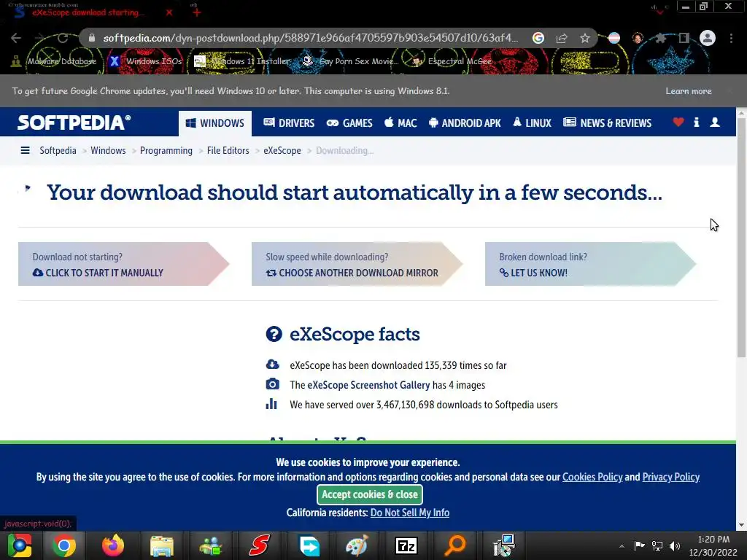Click the Softpedia breadcrumb
Screen dimensions: 747x560
[x=58, y=150]
